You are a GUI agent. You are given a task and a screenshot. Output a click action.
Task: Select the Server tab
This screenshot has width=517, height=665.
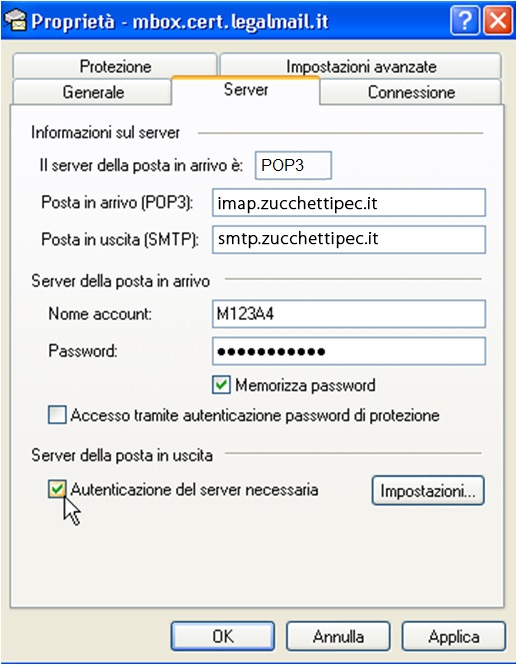[246, 89]
